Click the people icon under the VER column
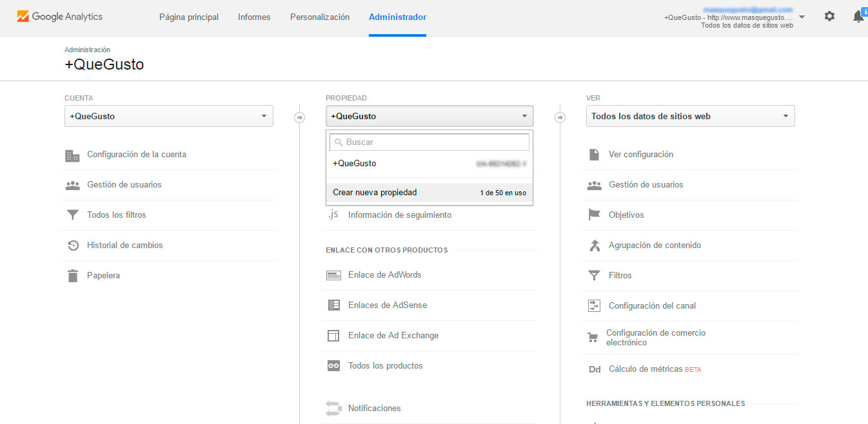Screen dimensions: 868x424 594,185
